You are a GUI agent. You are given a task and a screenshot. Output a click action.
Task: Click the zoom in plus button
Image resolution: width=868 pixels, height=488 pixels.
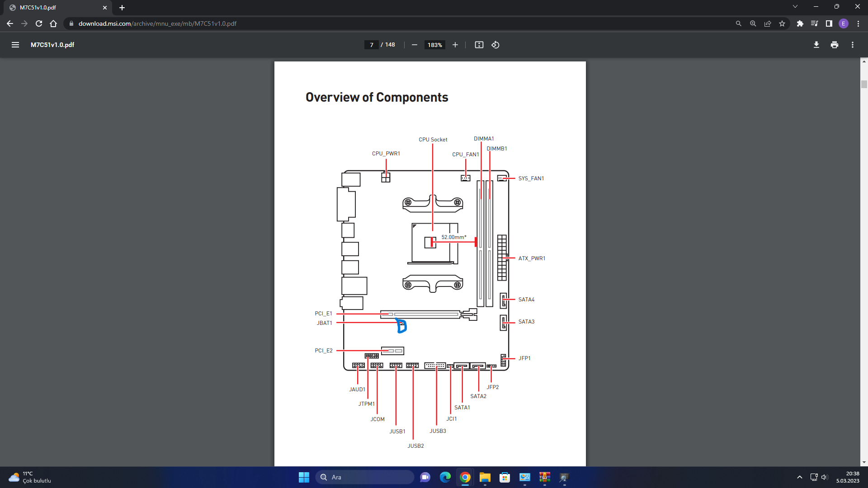(x=455, y=45)
